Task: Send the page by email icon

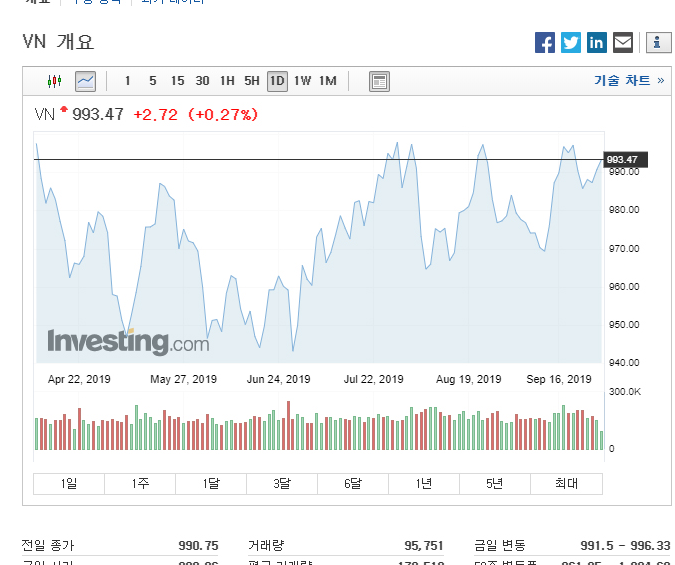Action: pos(622,43)
